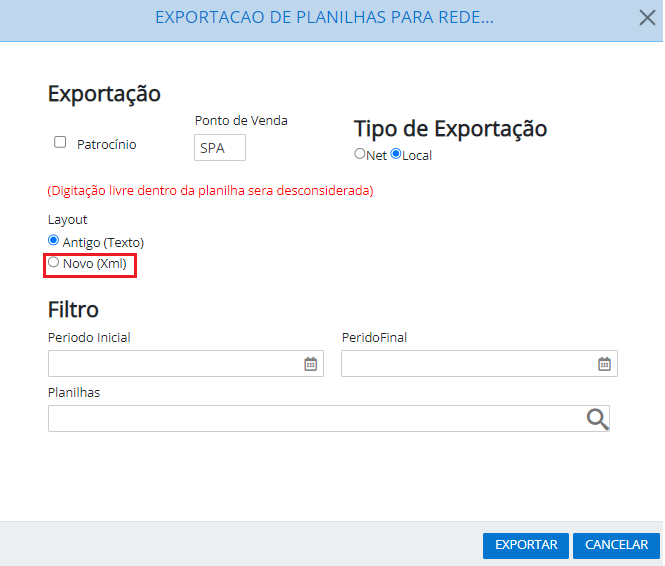The image size is (665, 566).
Task: Select the Net export type
Action: click(360, 153)
